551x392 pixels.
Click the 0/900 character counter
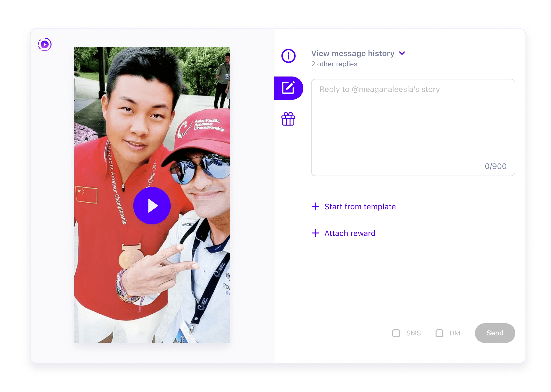click(x=496, y=166)
